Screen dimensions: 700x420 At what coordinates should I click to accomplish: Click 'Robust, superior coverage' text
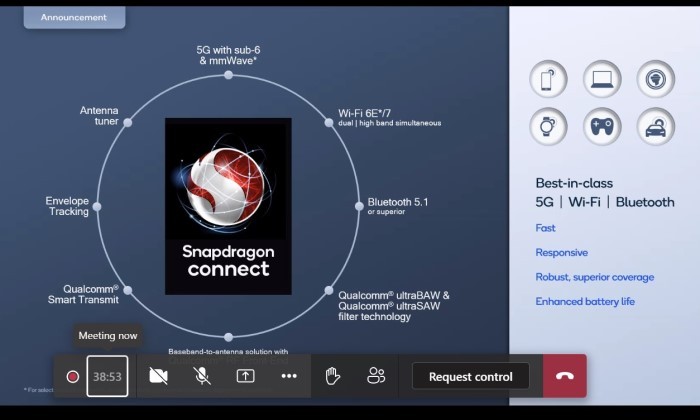(x=595, y=277)
